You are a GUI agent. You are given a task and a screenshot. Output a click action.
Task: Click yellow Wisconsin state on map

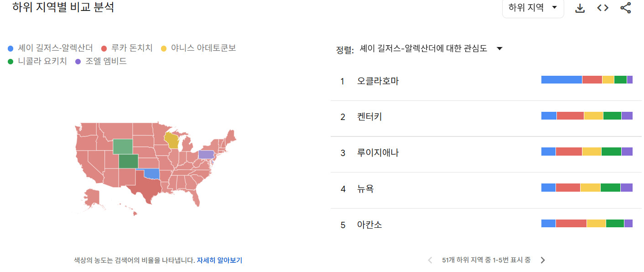[x=172, y=140]
